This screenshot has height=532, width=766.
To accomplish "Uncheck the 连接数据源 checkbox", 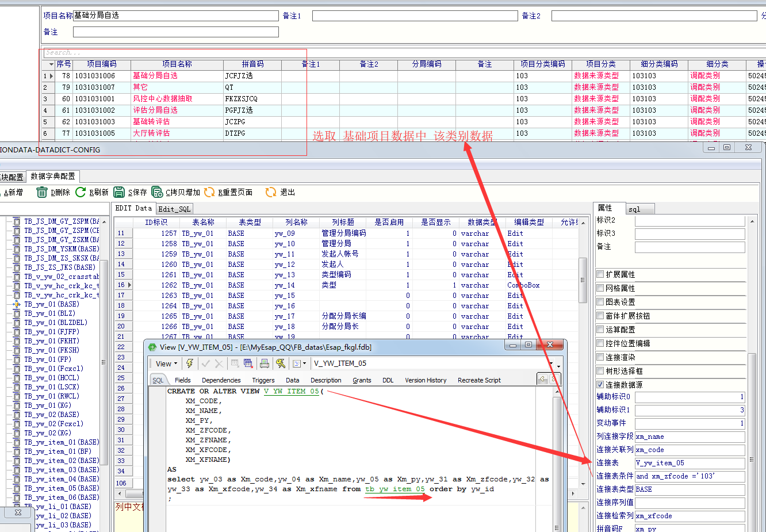I will coord(600,385).
